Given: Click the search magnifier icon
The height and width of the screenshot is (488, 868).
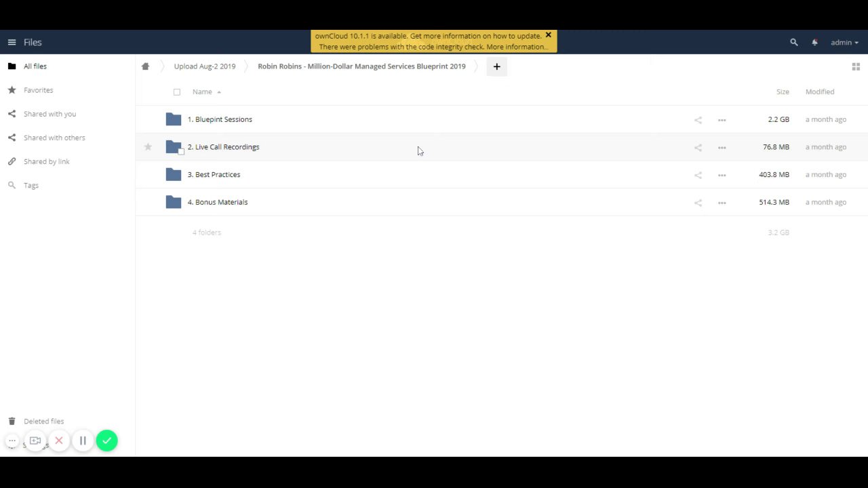Looking at the screenshot, I should click(x=794, y=42).
